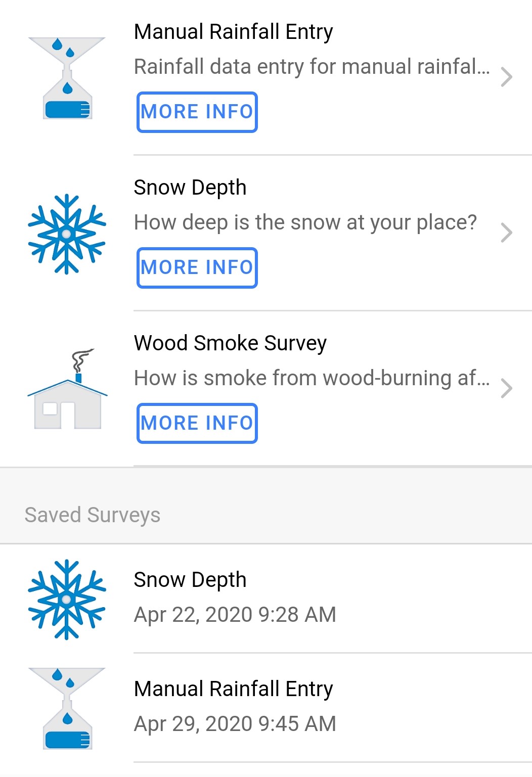Screen dimensions: 532x777
Task: Select the Manual Rainfall Entry title above Rainfall data entry
Action: [233, 32]
